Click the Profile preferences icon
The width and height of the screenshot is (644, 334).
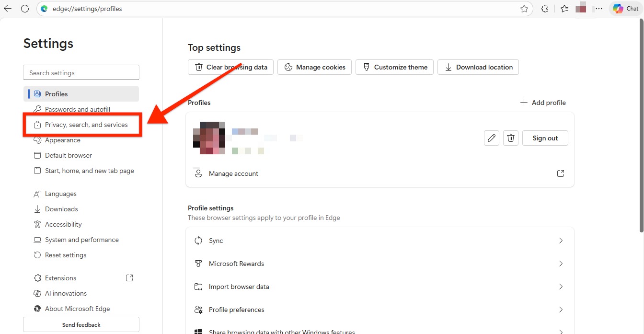198,310
